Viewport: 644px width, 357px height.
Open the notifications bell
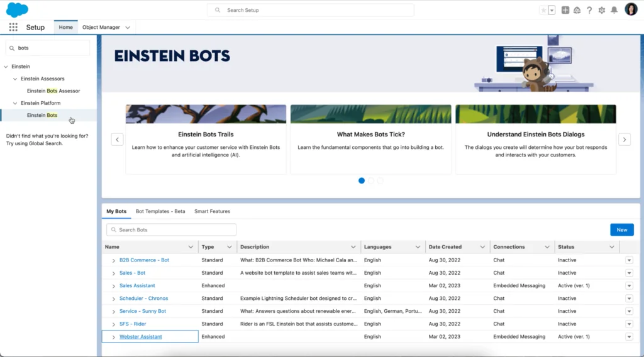614,10
